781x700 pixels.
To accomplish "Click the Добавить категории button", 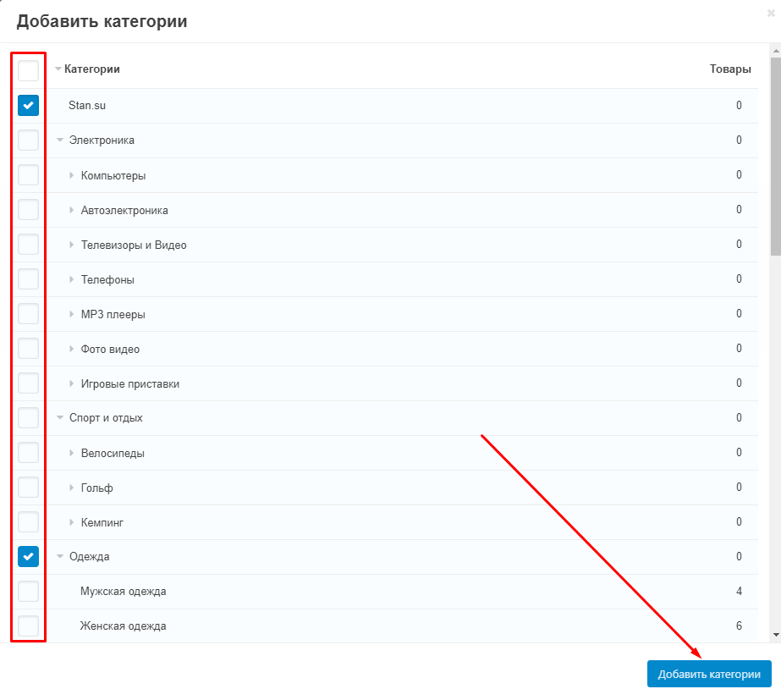I will pos(709,674).
